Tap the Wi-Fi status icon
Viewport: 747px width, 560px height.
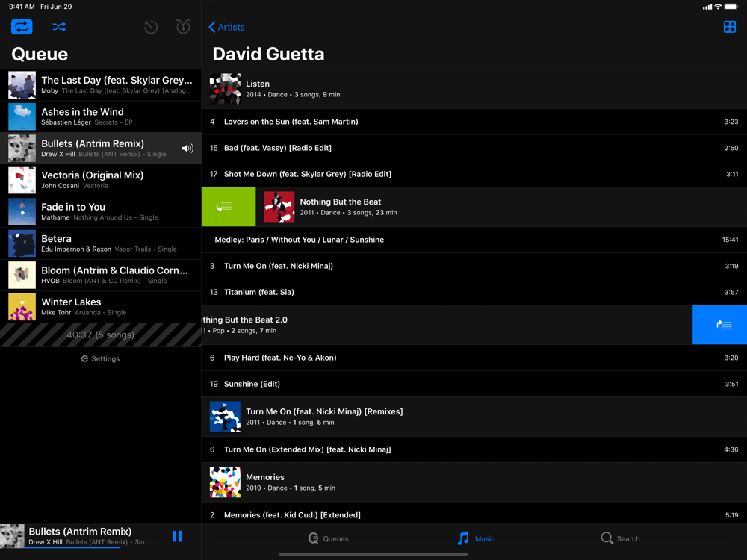pyautogui.click(x=718, y=7)
